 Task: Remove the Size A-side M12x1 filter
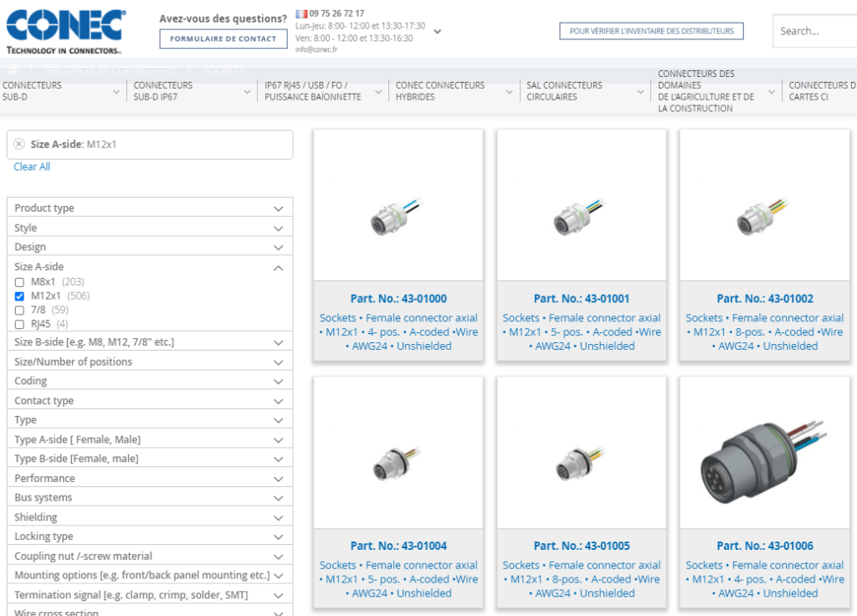click(x=19, y=144)
